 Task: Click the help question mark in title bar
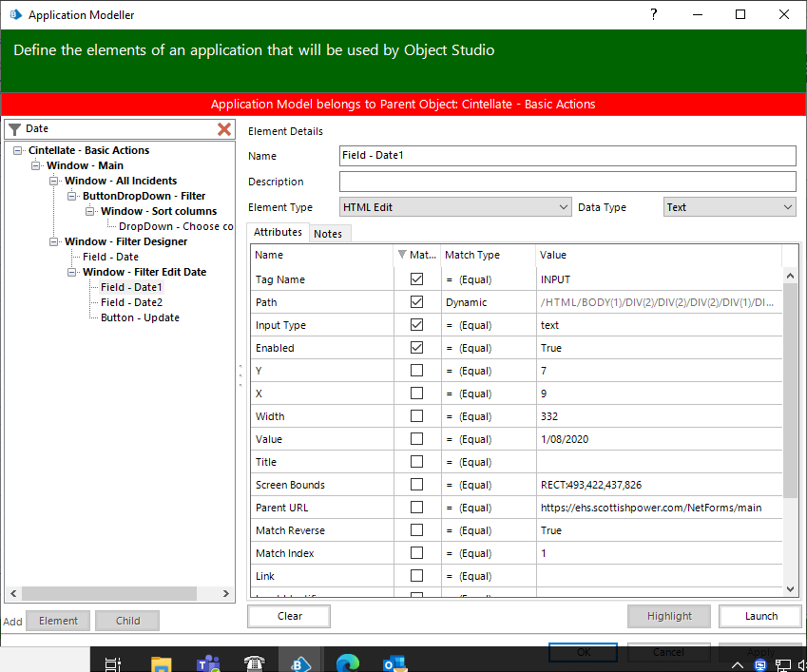[654, 14]
